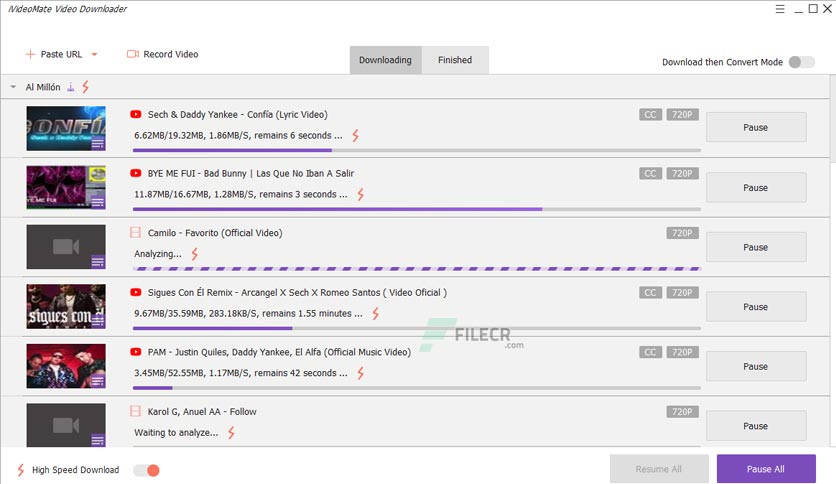The width and height of the screenshot is (836, 484).
Task: Click the BYE ME FUI progress bar
Action: [x=416, y=209]
